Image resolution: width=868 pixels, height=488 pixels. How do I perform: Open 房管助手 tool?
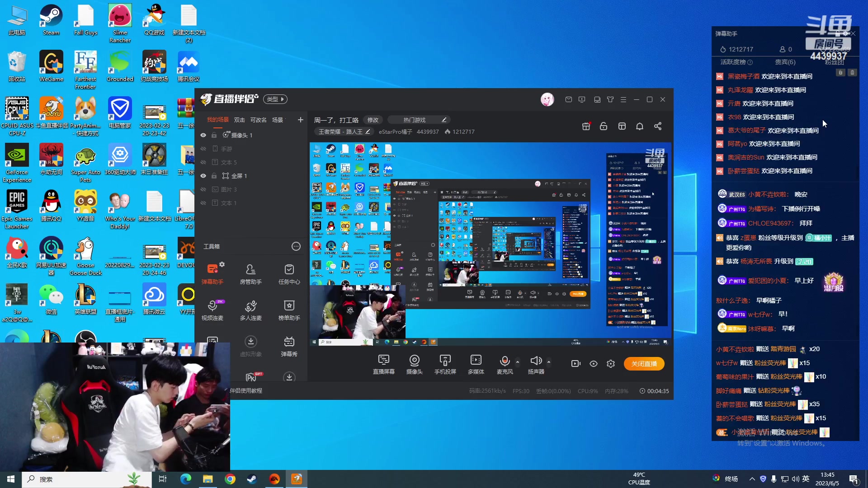coord(251,273)
